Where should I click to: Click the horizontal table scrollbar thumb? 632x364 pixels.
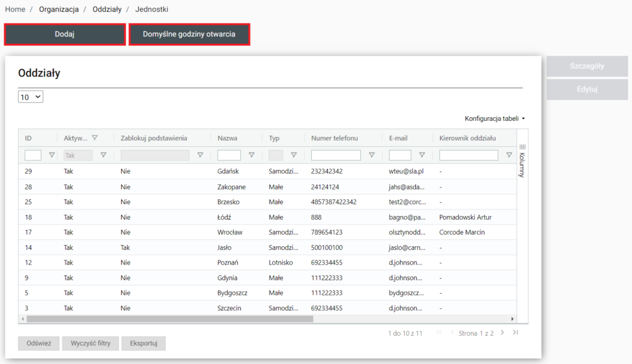[170, 319]
